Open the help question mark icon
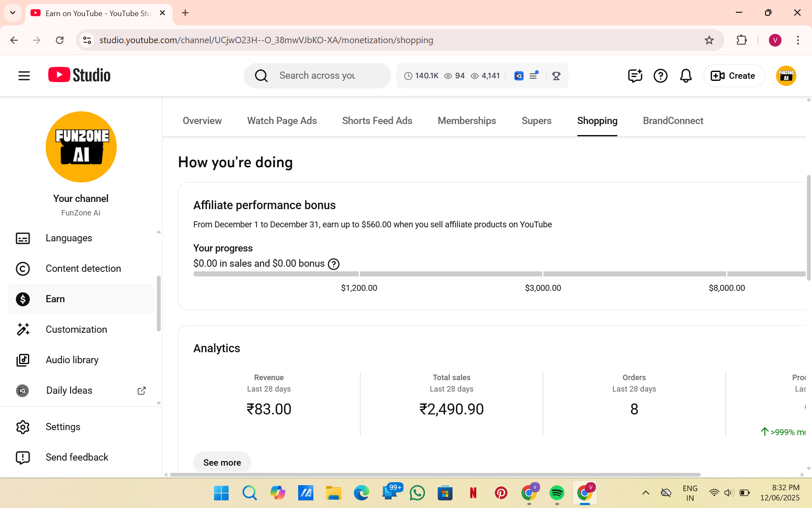Viewport: 812px width, 508px height. pos(660,76)
